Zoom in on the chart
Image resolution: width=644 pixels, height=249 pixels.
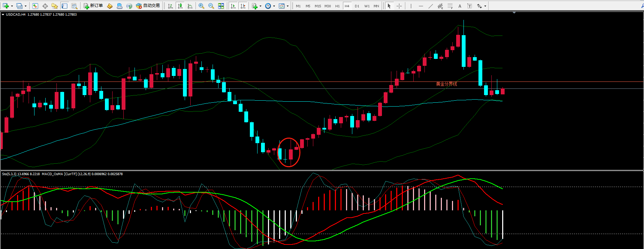click(201, 6)
